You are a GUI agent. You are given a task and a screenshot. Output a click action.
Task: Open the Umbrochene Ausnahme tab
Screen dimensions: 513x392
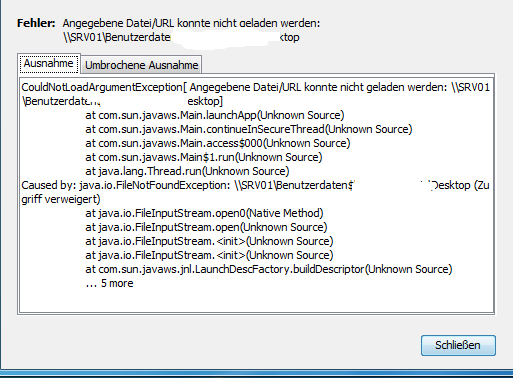(141, 65)
